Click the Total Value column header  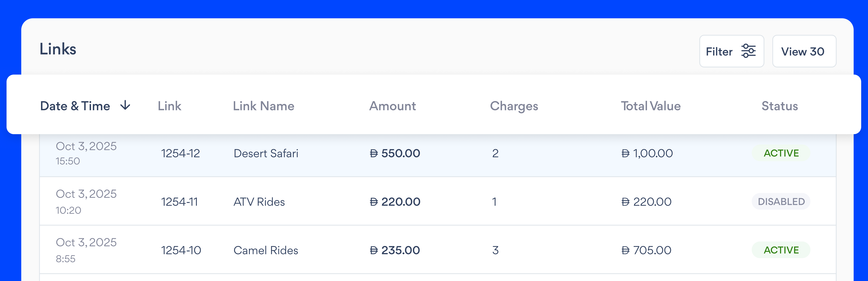(x=650, y=106)
